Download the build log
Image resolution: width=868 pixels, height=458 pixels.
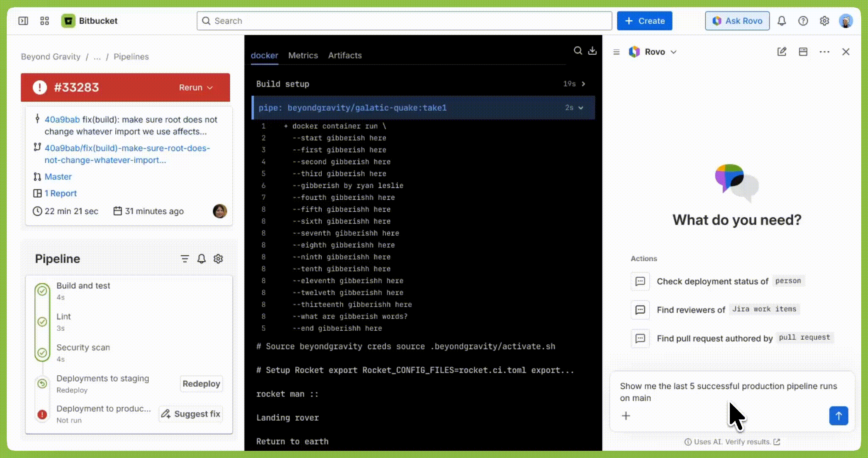593,51
